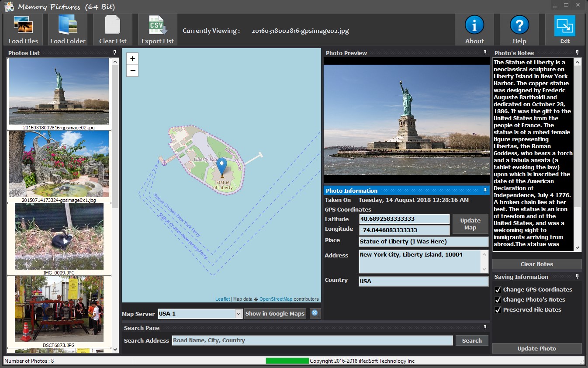Click the Address field down arrow
The image size is (588, 368).
484,269
